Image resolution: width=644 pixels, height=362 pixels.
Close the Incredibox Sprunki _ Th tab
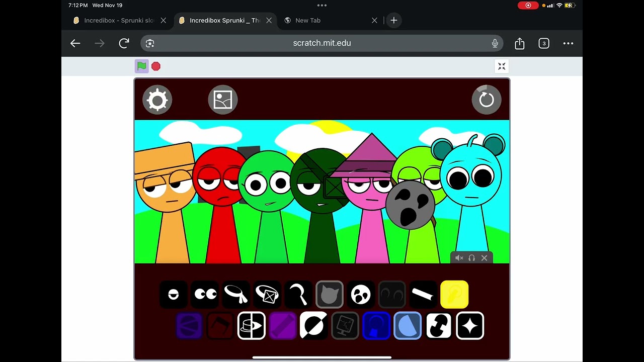point(269,21)
